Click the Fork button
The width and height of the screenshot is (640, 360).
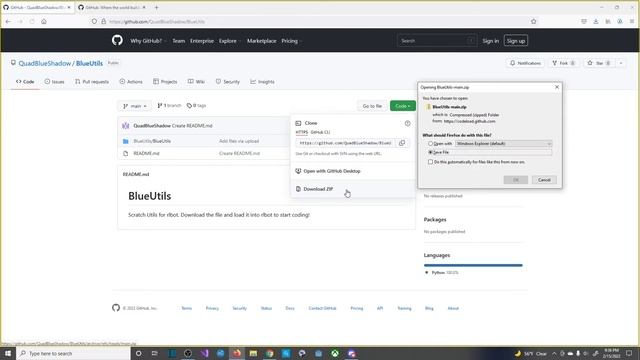point(563,63)
